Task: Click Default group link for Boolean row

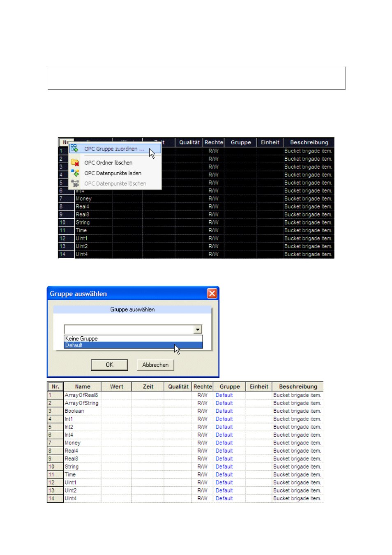Action: point(224,411)
